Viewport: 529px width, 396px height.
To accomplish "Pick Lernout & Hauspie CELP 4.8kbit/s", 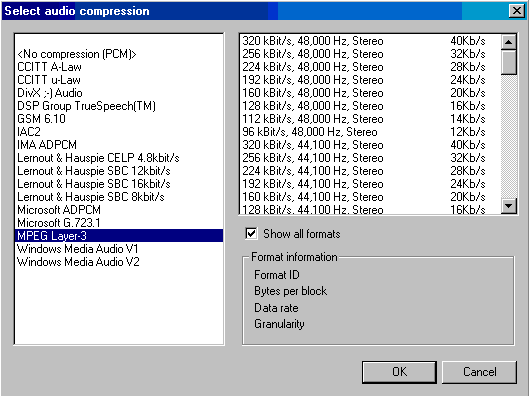I will click(119, 158).
